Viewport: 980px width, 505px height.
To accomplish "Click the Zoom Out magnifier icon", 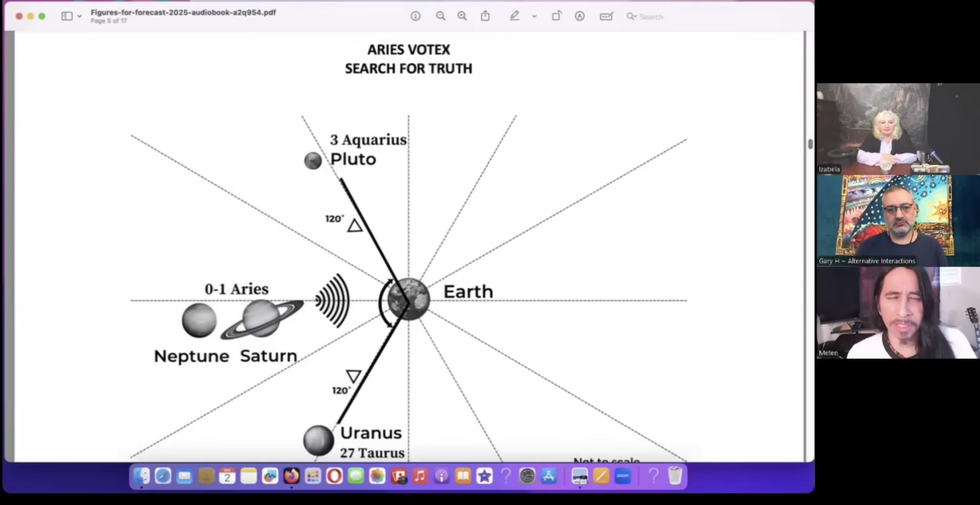I will [441, 16].
